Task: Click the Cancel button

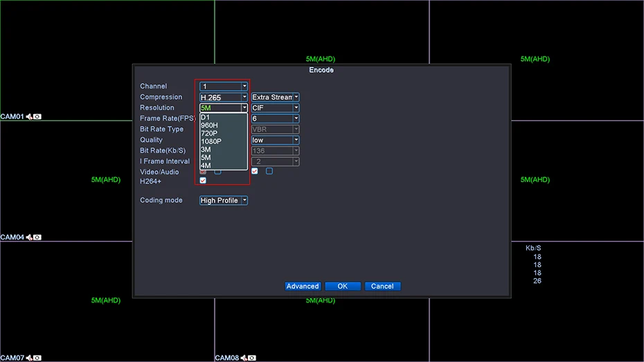Action: 382,286
